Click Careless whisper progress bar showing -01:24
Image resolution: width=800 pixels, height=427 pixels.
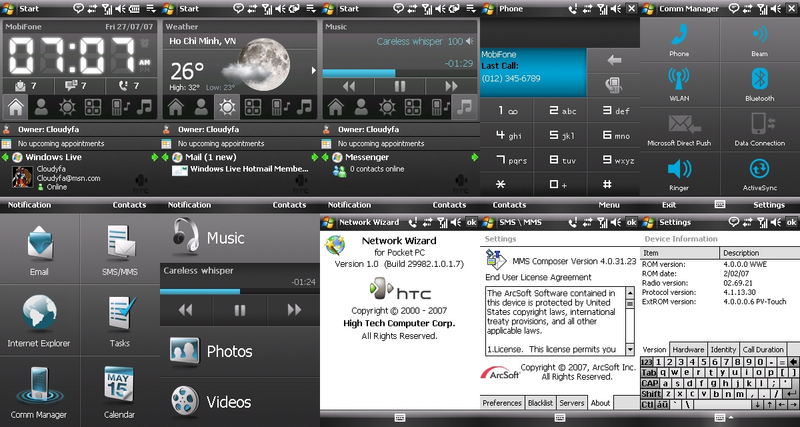pos(240,291)
